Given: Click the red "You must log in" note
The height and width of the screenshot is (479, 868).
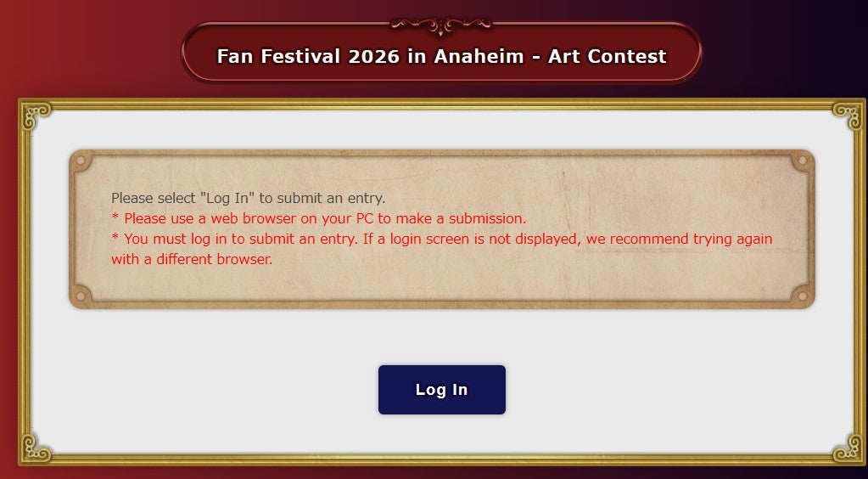Looking at the screenshot, I should pyautogui.click(x=441, y=239).
